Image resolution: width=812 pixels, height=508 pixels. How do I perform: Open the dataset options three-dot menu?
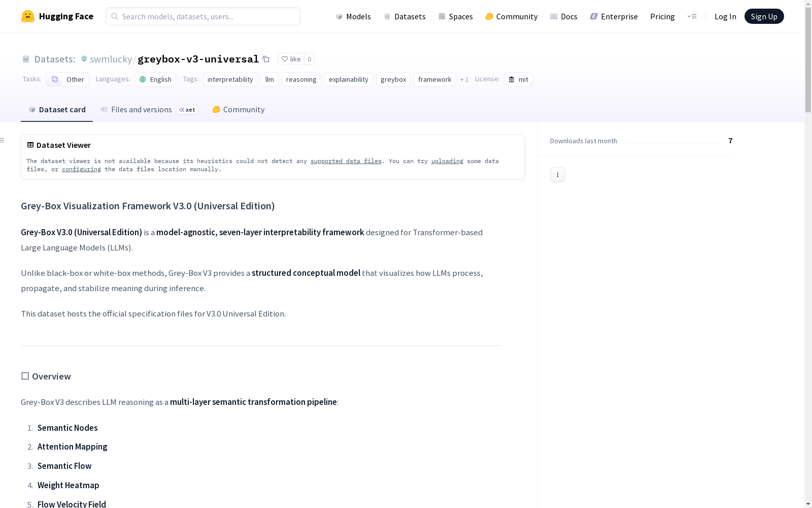557,175
